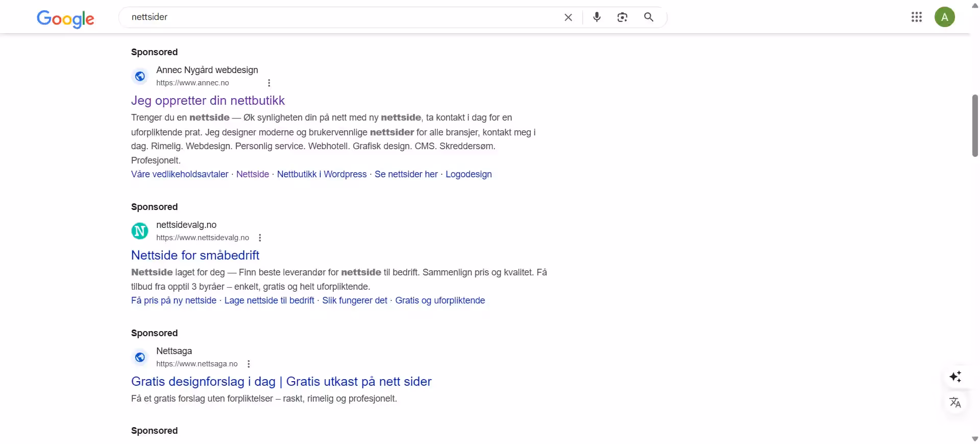The width and height of the screenshot is (980, 444).
Task: Open 'Se nettsider her' sitelink
Action: tap(406, 174)
